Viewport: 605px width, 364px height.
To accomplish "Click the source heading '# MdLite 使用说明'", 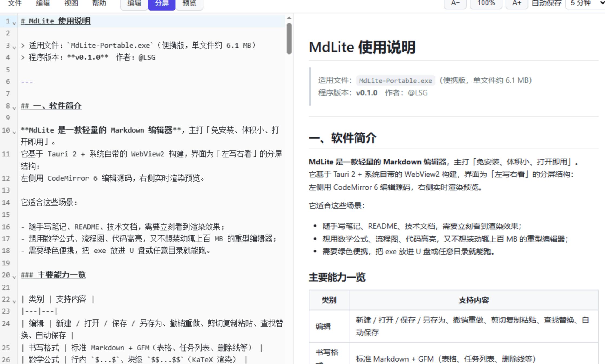I will 56,21.
